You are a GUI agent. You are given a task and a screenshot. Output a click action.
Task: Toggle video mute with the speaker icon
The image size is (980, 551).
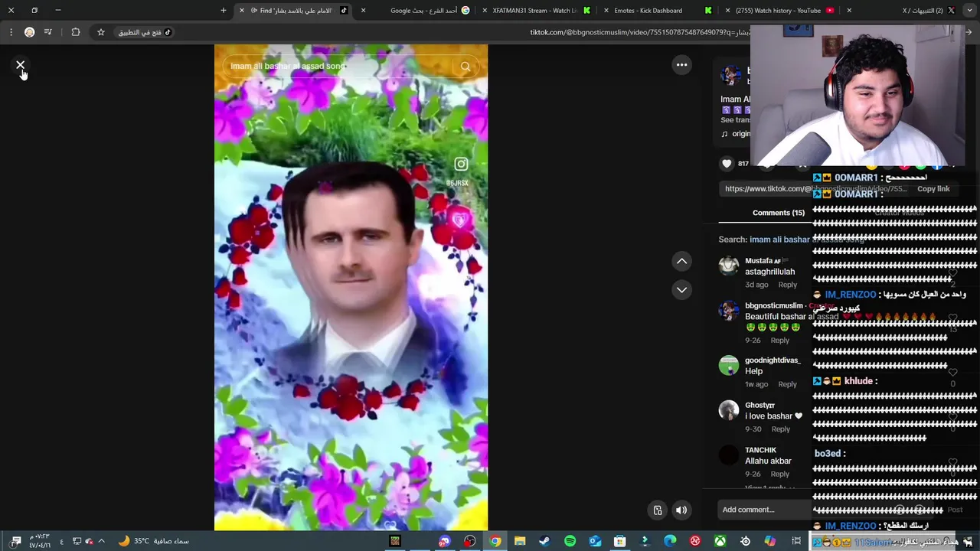(681, 510)
